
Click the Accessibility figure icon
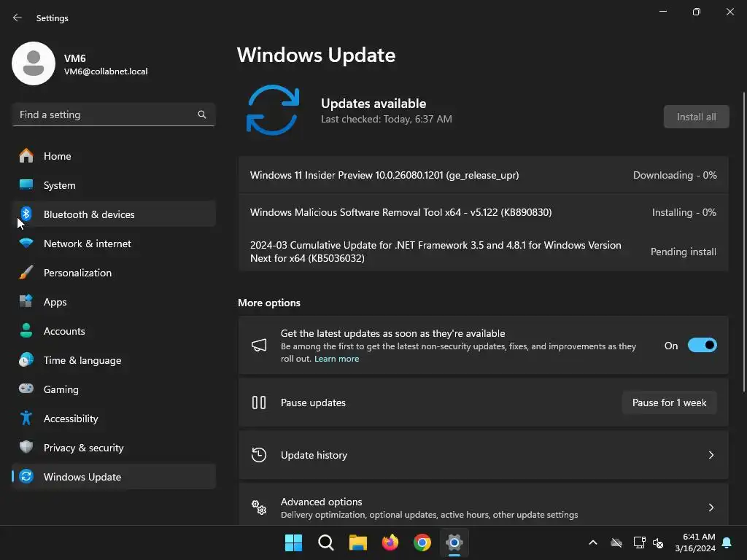[x=26, y=418]
